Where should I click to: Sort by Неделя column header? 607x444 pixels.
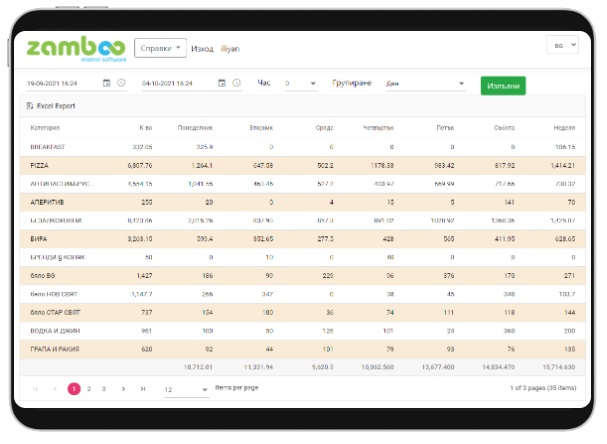tap(564, 128)
